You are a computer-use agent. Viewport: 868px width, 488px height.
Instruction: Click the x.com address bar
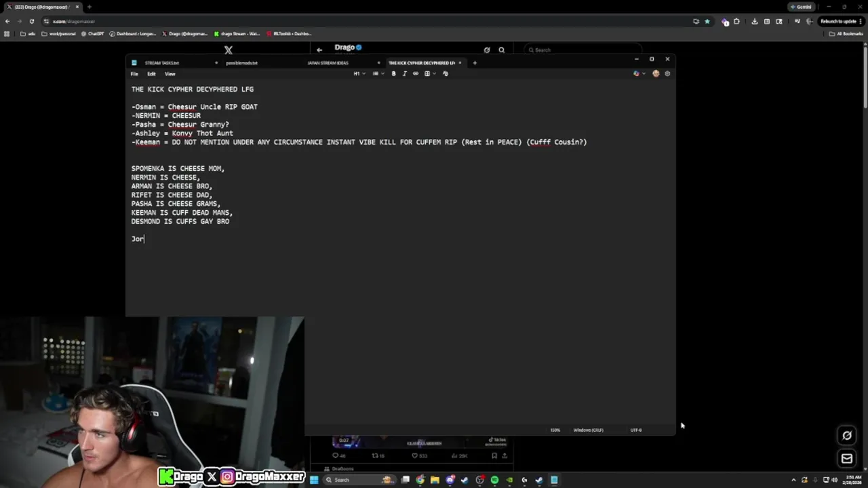click(366, 21)
